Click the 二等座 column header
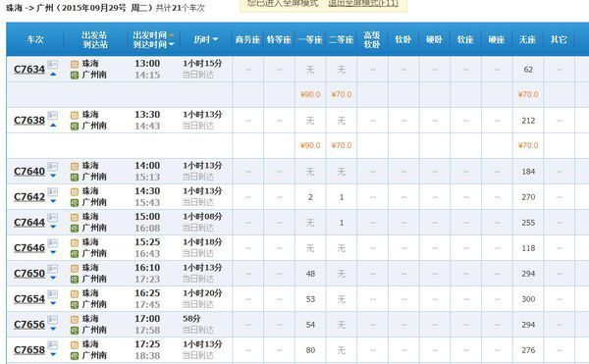 [x=341, y=39]
